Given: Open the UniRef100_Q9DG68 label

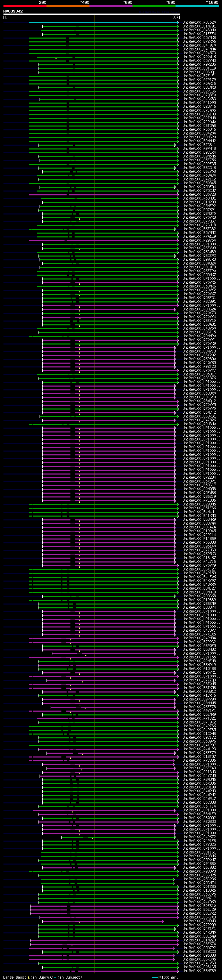Looking at the screenshot, I should tap(199, 596).
